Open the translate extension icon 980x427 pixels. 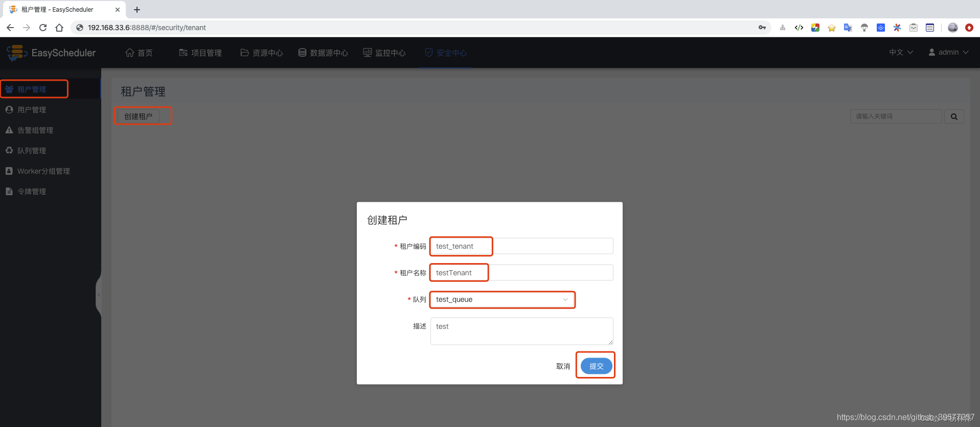[x=848, y=28]
